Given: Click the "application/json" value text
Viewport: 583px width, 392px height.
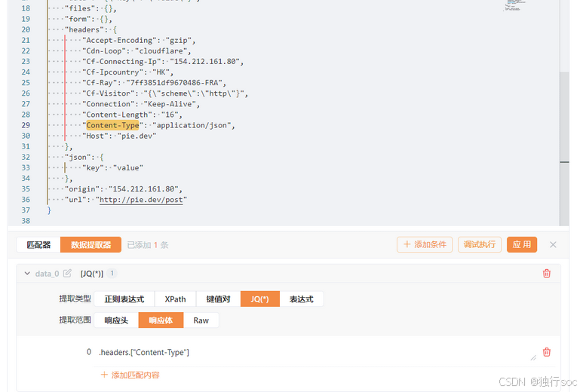Looking at the screenshot, I should pos(192,125).
